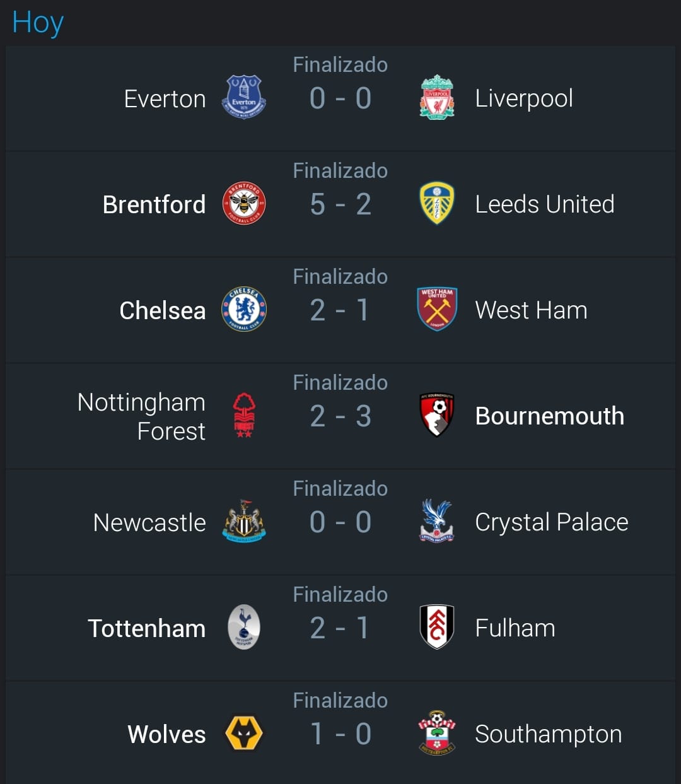The width and height of the screenshot is (681, 784).
Task: Select the Chelsea lion badge
Action: pyautogui.click(x=244, y=310)
